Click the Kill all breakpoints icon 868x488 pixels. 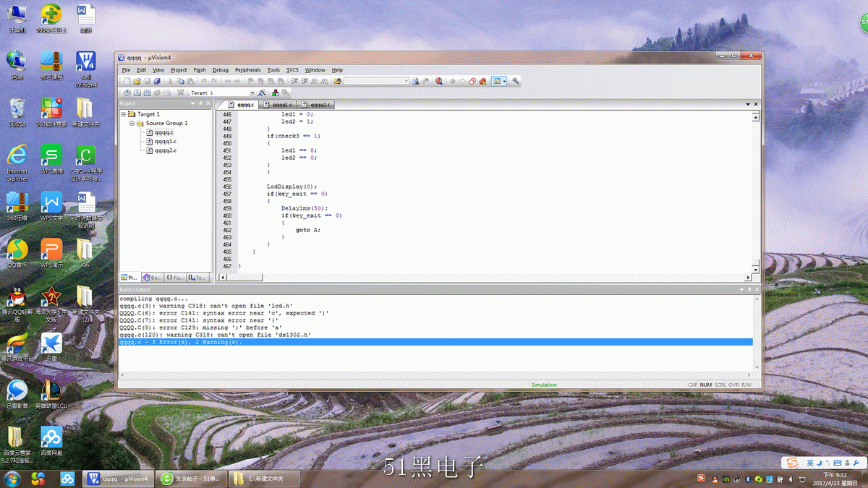tap(482, 82)
